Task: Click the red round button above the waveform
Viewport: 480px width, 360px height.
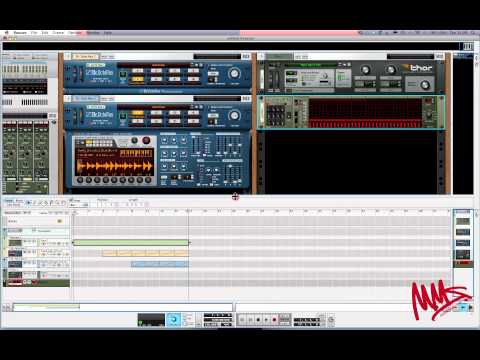Action: 146,141
